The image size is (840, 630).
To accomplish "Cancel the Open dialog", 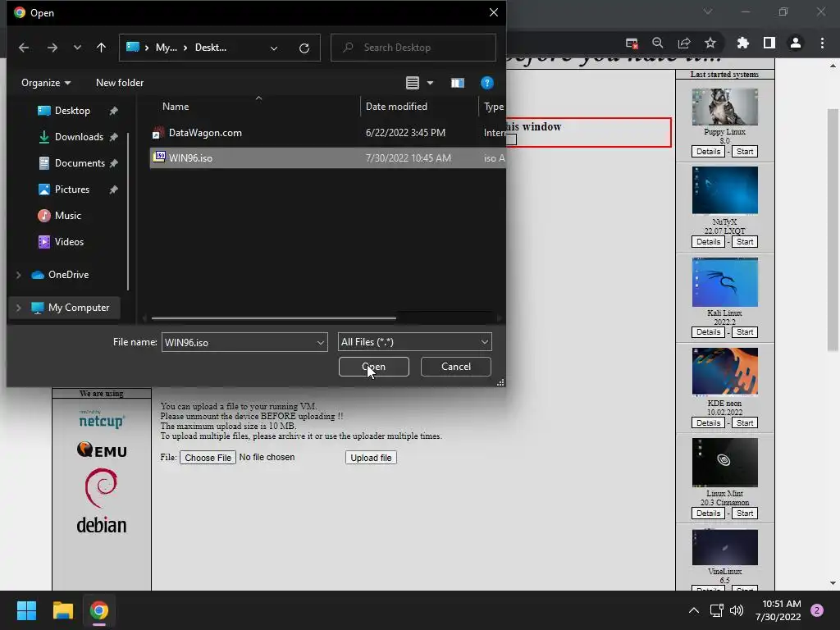I will point(456,367).
